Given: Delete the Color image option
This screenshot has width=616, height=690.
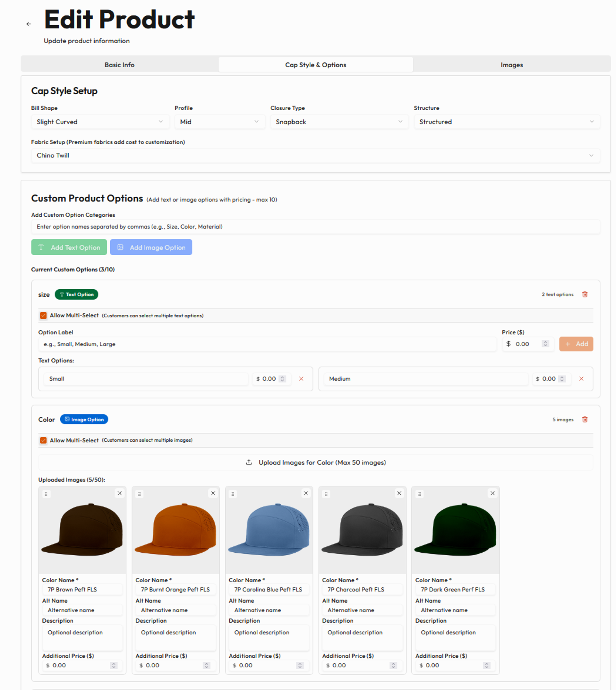Looking at the screenshot, I should pyautogui.click(x=585, y=419).
